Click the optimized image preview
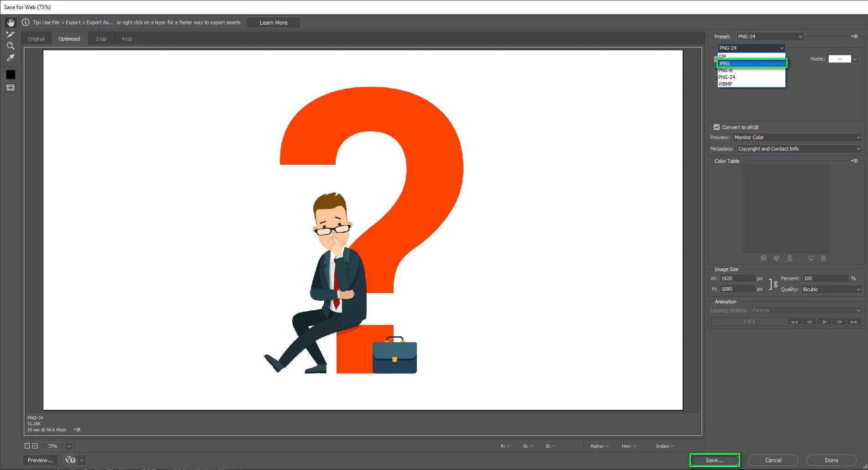868x470 pixels. pos(363,230)
